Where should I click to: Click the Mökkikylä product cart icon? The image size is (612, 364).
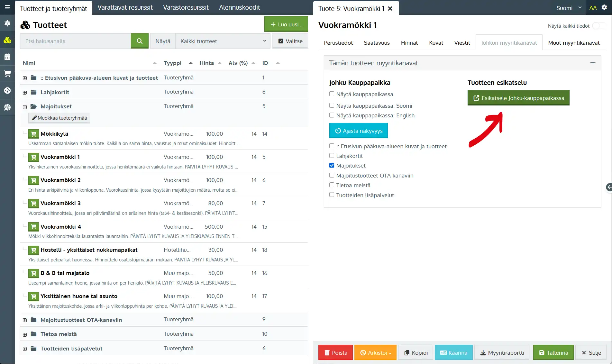[x=33, y=134]
